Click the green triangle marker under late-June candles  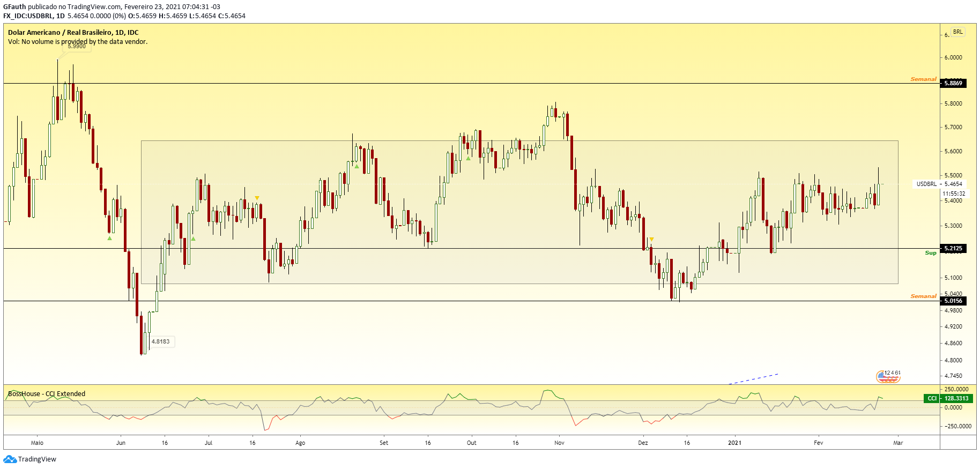(x=193, y=239)
